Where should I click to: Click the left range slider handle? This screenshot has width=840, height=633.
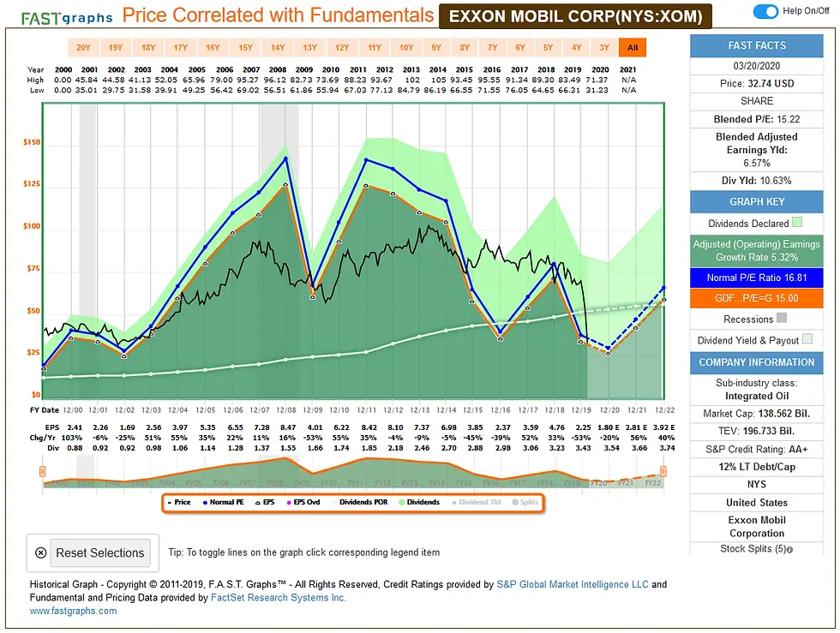42,471
